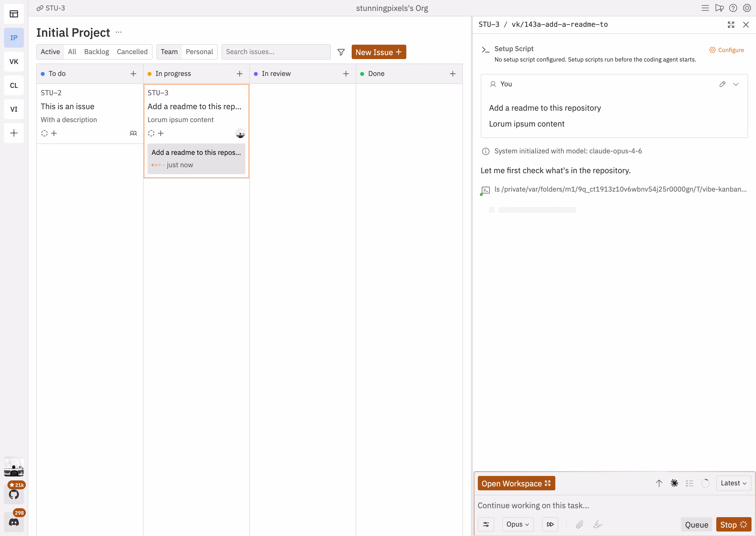
Task: Select the VK workspace icon in sidebar
Action: pos(14,61)
